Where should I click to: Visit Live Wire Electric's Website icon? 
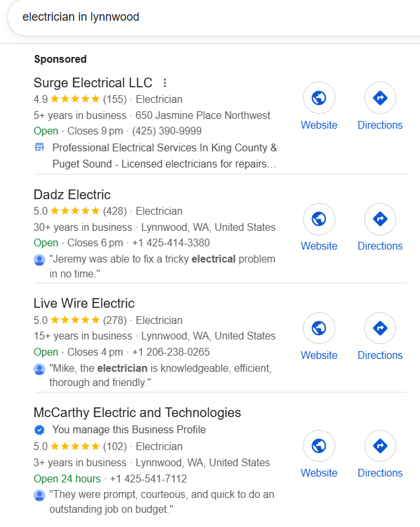(319, 328)
